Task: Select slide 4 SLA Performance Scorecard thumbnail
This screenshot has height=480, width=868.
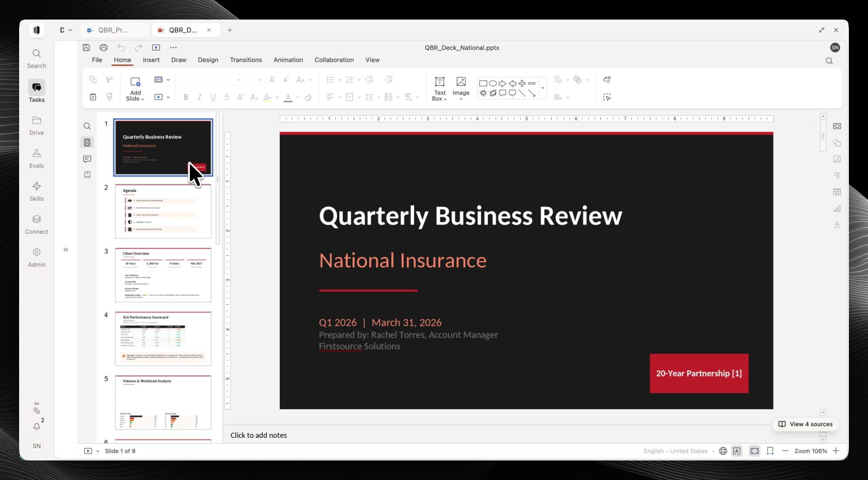Action: tap(163, 339)
